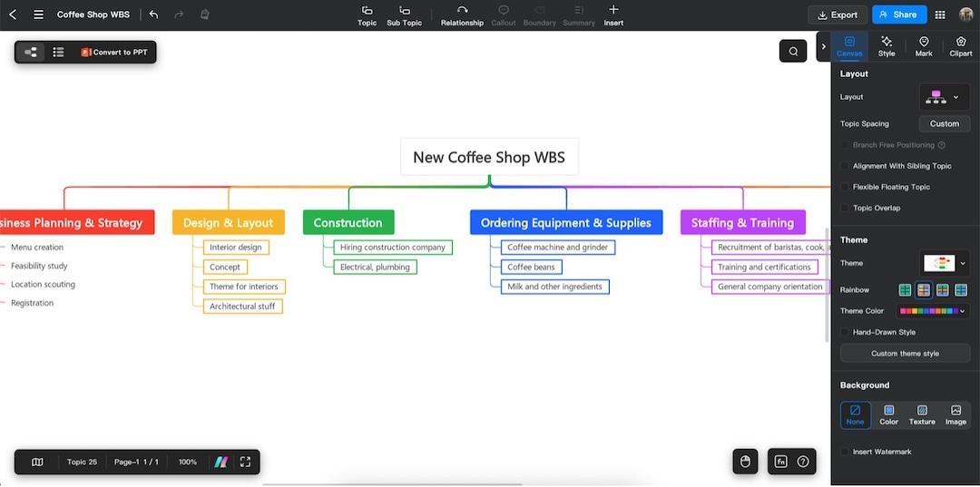Open the map overview icon

tap(37, 462)
